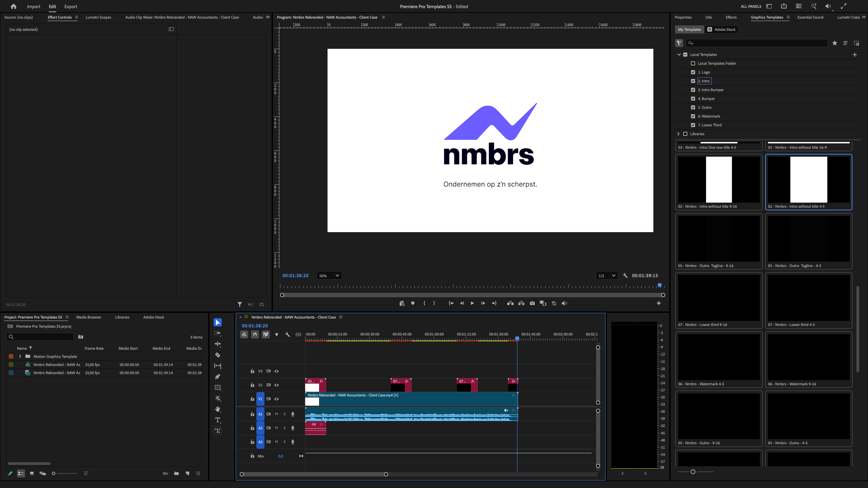Click the ALL PANELS workspace label
This screenshot has width=868, height=488.
coord(751,6)
